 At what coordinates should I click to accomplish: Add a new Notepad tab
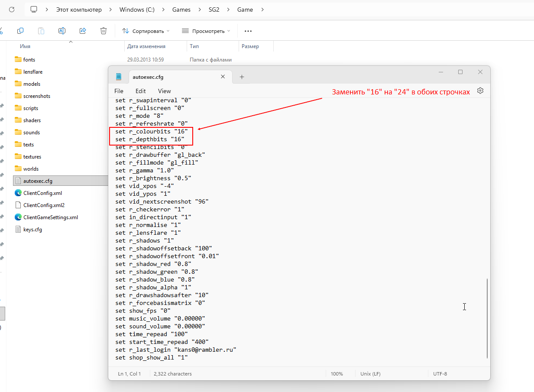[242, 77]
